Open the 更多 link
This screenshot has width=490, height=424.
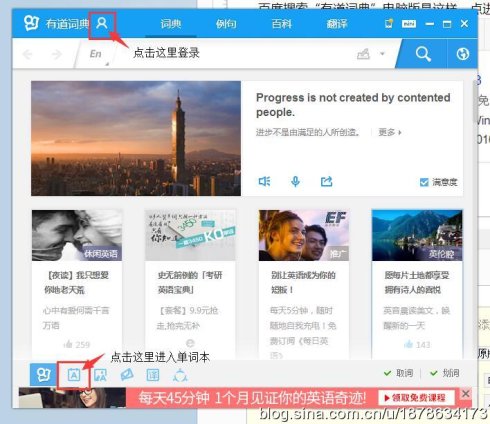(x=390, y=132)
